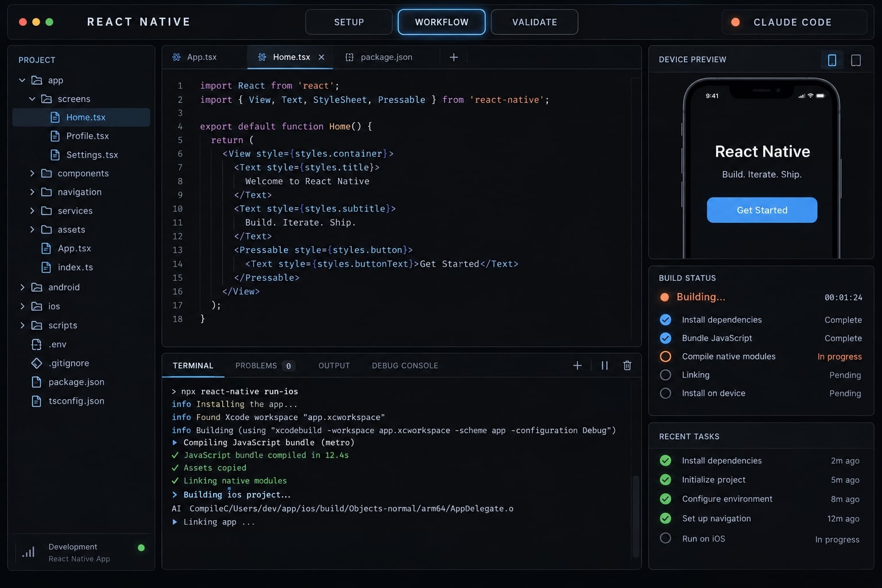Open Settings.tsx in the project tree

pyautogui.click(x=82, y=155)
